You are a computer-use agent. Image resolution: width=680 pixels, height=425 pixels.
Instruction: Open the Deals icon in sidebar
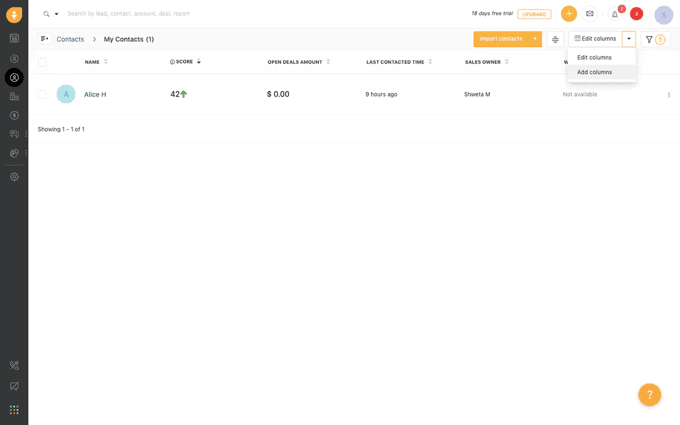(x=14, y=115)
